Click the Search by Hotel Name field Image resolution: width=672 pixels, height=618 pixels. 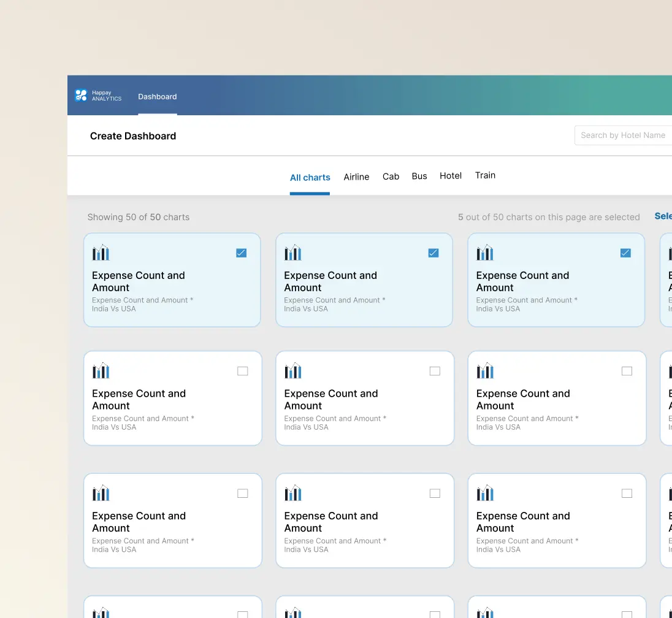click(x=623, y=135)
